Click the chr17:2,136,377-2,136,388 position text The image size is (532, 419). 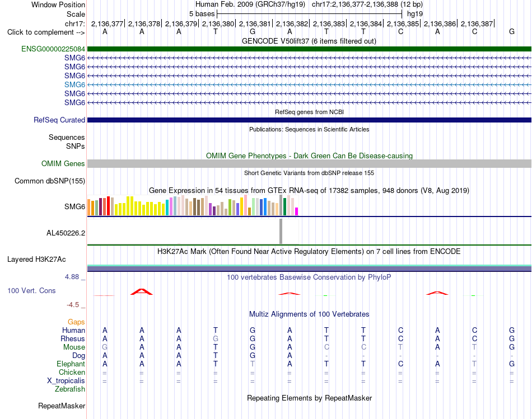click(355, 4)
